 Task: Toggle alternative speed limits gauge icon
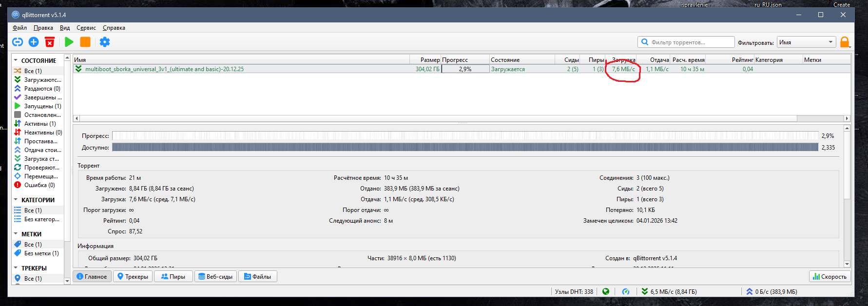tap(626, 291)
